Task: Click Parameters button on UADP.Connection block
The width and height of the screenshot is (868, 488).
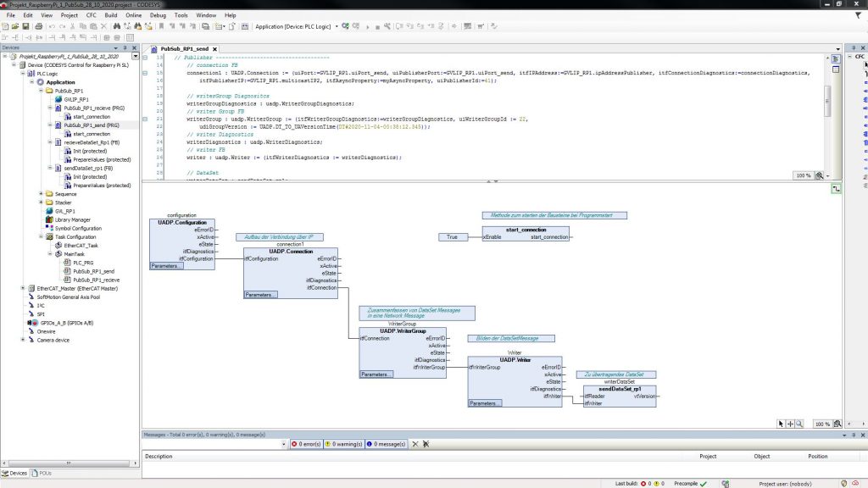Action: click(260, 295)
